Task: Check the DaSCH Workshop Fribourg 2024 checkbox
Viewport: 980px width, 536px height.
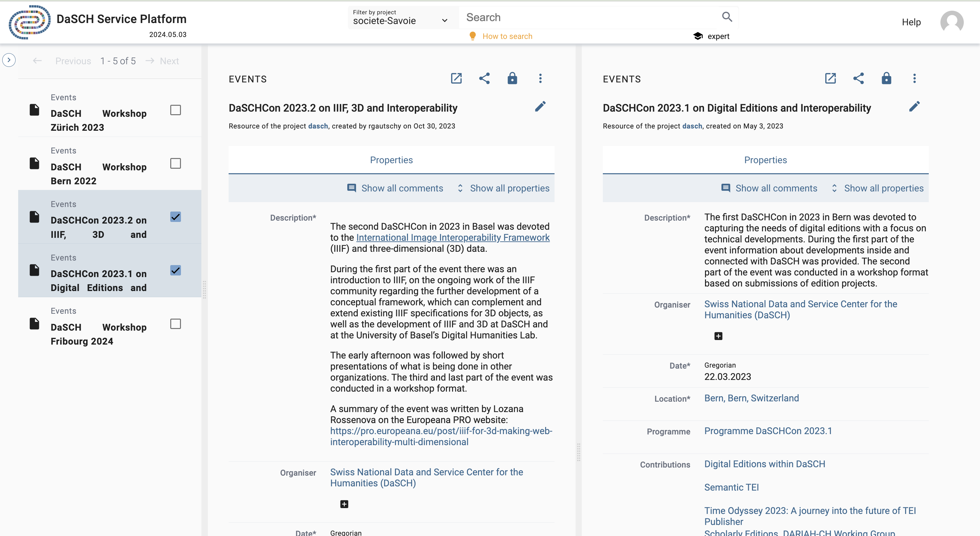Action: 175,324
